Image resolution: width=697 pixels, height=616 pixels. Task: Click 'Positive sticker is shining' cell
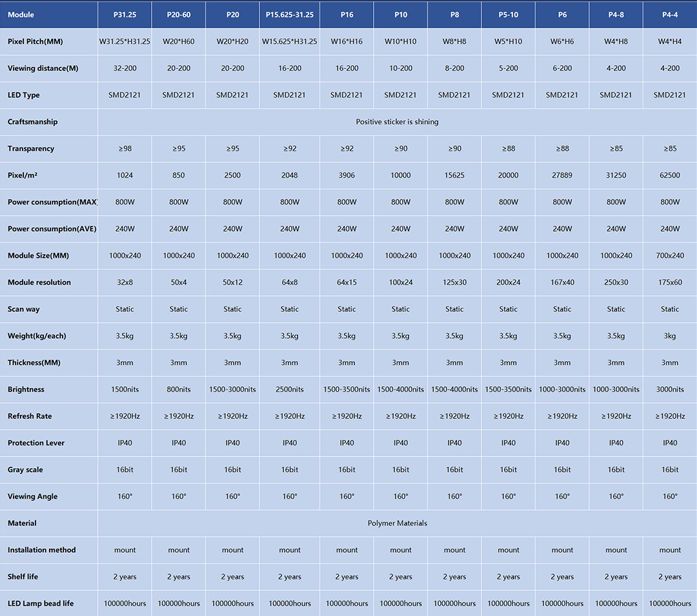(x=397, y=121)
